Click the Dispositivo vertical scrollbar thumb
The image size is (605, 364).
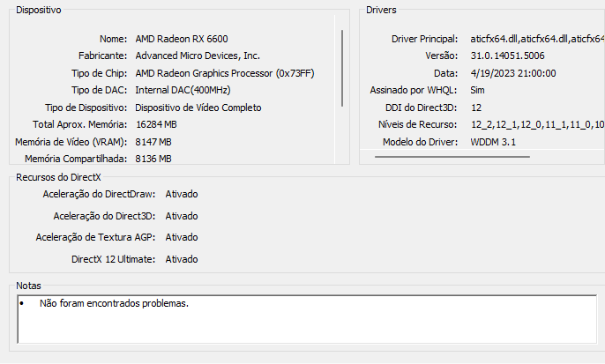click(342, 68)
